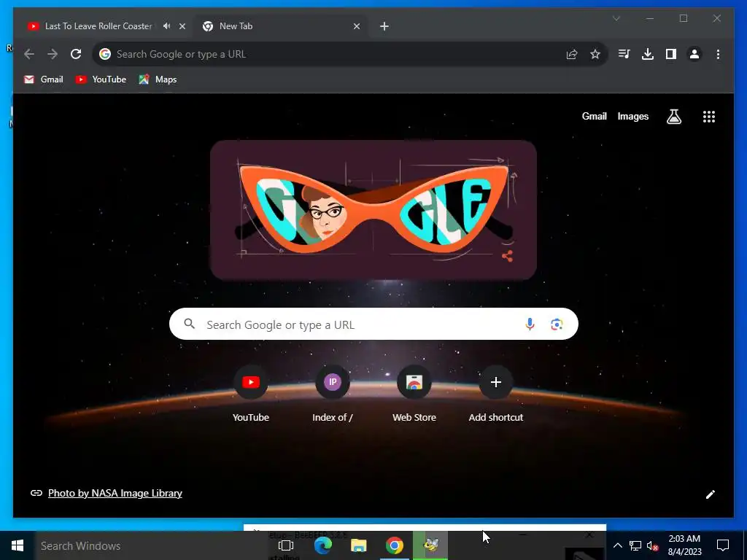Image resolution: width=747 pixels, height=560 pixels.
Task: Open the network tray icon
Action: click(635, 545)
